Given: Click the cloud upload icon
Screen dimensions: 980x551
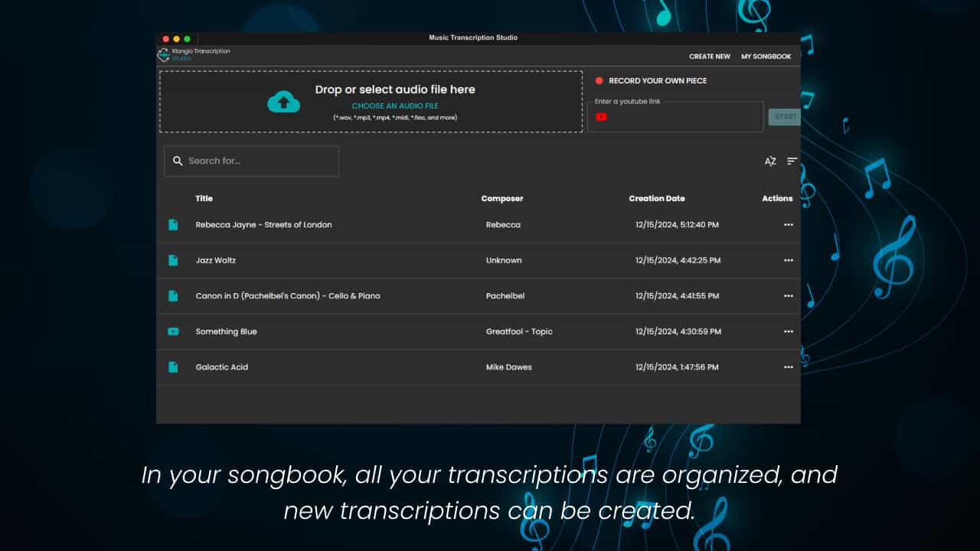Looking at the screenshot, I should pyautogui.click(x=283, y=100).
